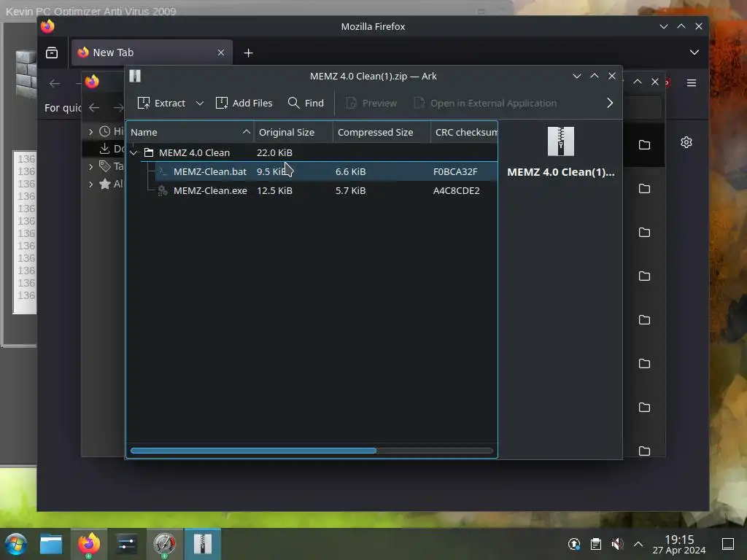
Task: Open the Extract dropdown arrow
Action: (200, 104)
